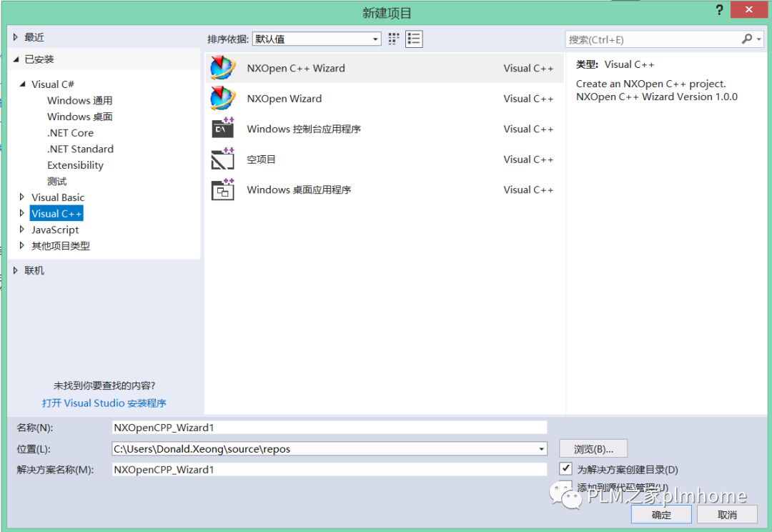Click the 名称 input field
This screenshot has height=532, width=772.
click(x=330, y=428)
